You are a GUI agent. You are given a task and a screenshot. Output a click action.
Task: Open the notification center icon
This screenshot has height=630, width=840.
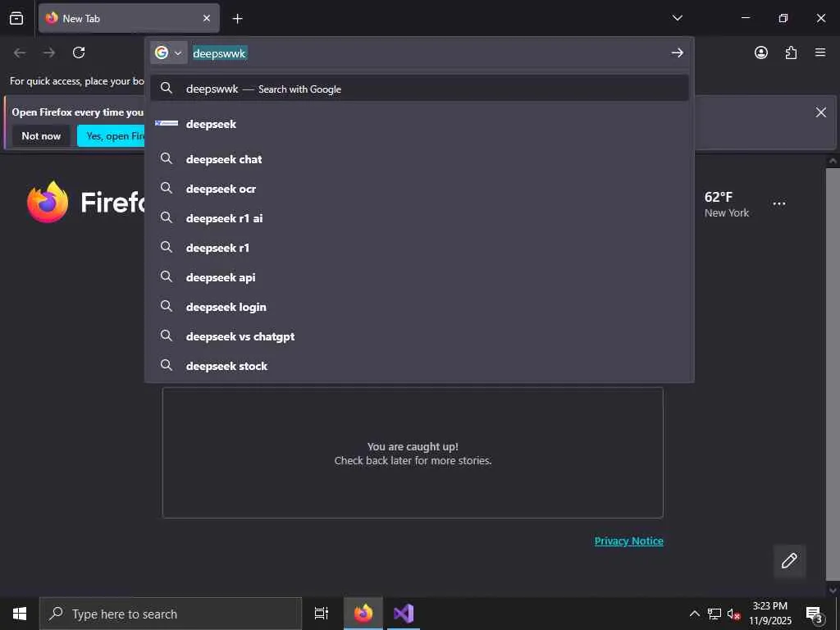coord(814,614)
